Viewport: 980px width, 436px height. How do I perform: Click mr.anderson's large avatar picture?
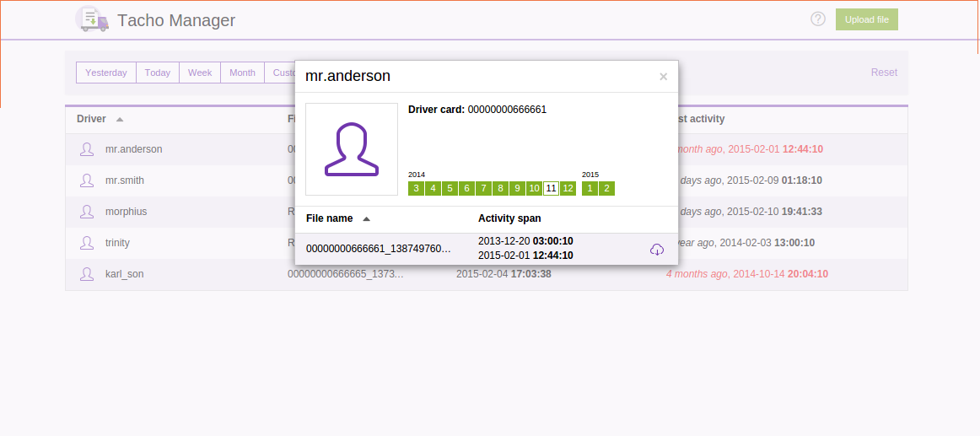tap(352, 149)
